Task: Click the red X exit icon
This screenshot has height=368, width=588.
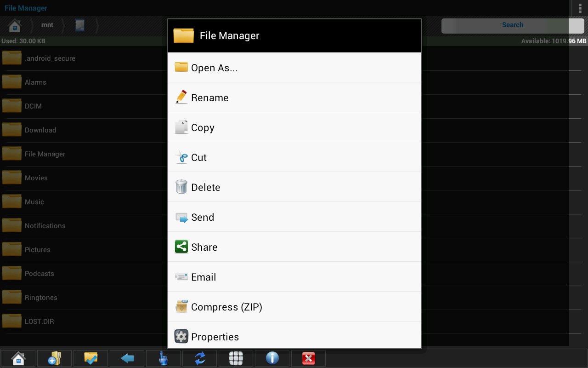Action: point(308,358)
